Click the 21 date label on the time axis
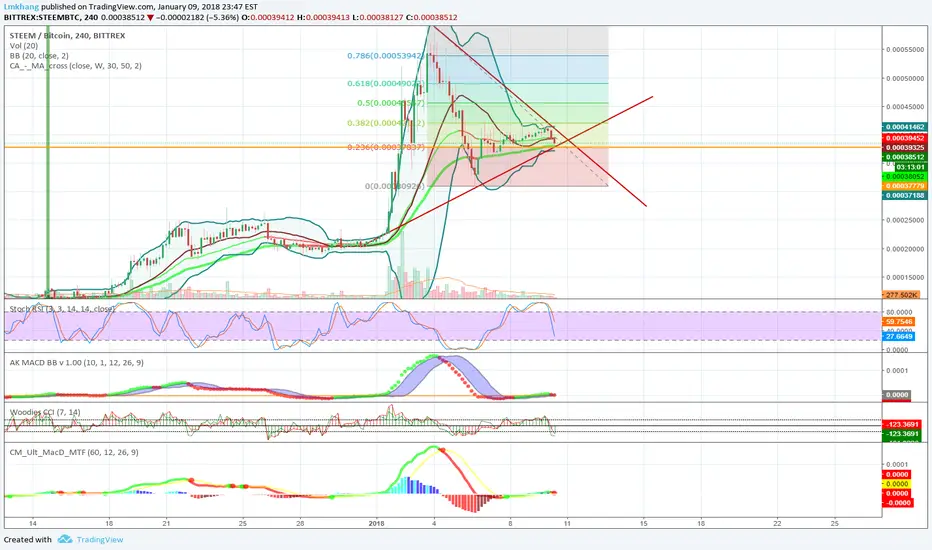Viewport: 932px width, 550px height. (x=166, y=524)
